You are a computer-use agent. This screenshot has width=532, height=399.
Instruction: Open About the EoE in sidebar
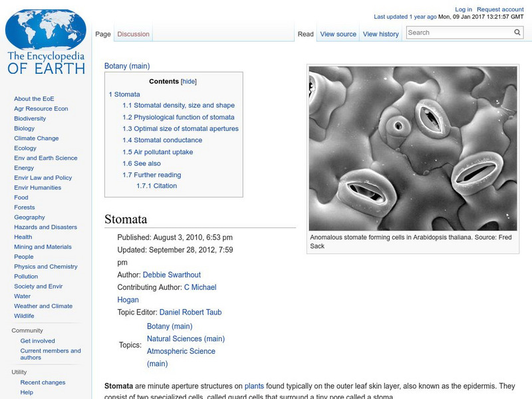34,98
